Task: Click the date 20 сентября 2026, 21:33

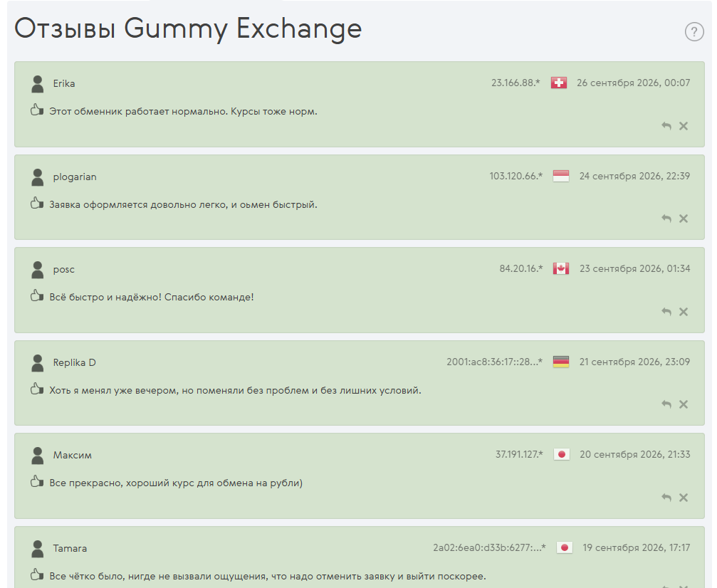Action: [x=635, y=454]
